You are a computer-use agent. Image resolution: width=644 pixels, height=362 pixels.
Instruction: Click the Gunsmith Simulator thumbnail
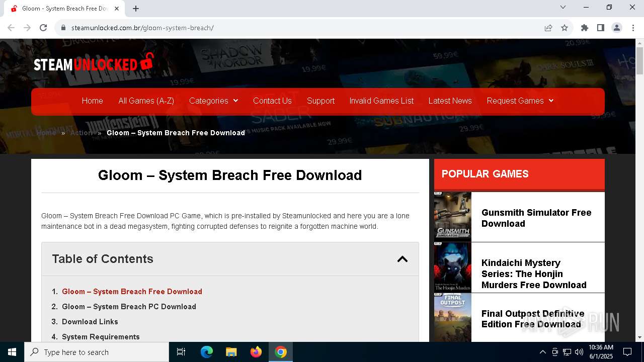[453, 217]
